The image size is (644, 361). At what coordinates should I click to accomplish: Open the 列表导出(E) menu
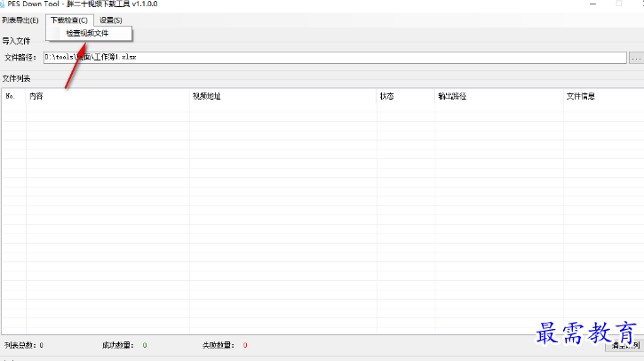coord(20,20)
